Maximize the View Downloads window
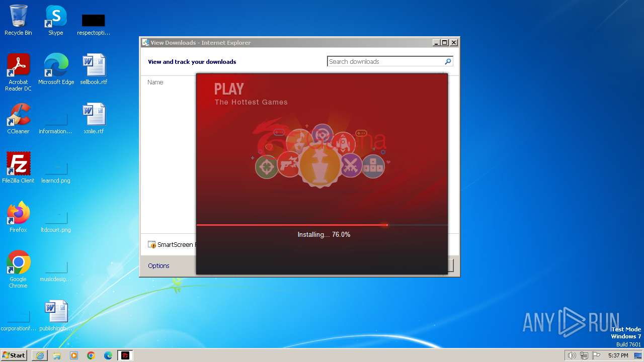Image resolution: width=644 pixels, height=362 pixels. pyautogui.click(x=445, y=43)
